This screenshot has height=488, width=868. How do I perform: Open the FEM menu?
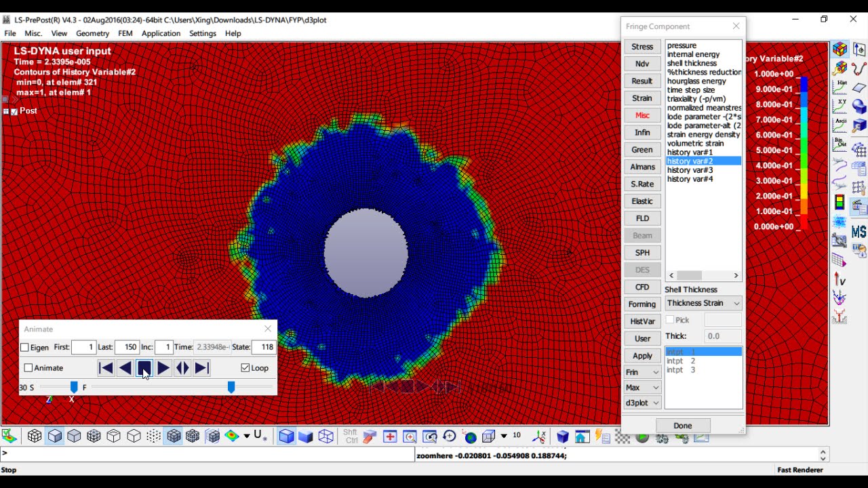pyautogui.click(x=125, y=33)
